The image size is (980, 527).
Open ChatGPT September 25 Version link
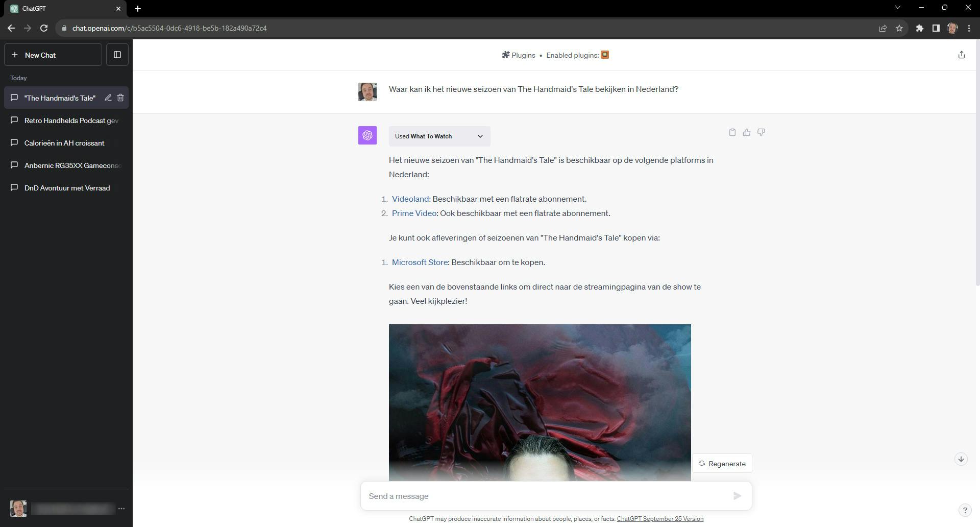click(660, 519)
